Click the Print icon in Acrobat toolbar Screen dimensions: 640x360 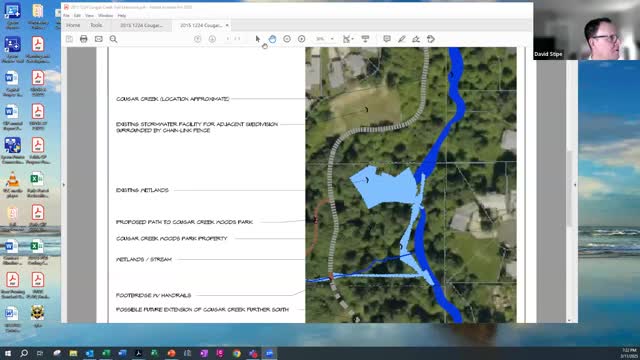84,39
